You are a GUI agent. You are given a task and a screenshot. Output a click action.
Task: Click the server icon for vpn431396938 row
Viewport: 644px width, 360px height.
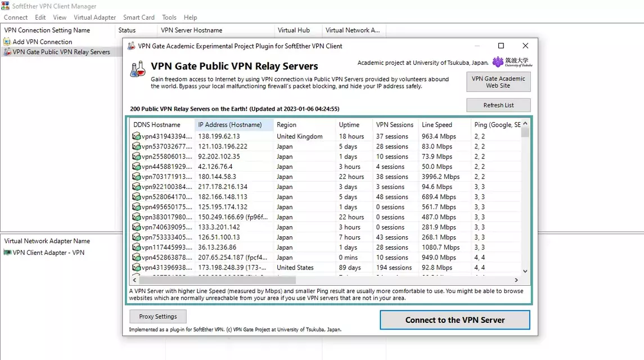point(136,267)
